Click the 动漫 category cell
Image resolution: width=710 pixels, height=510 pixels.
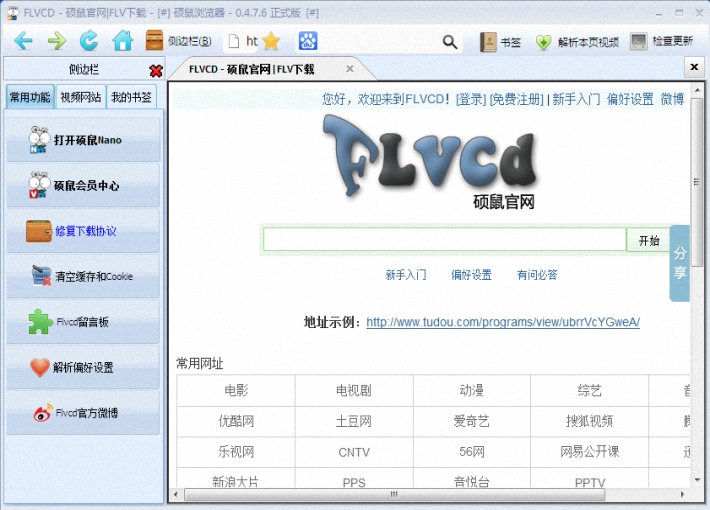[x=471, y=390]
